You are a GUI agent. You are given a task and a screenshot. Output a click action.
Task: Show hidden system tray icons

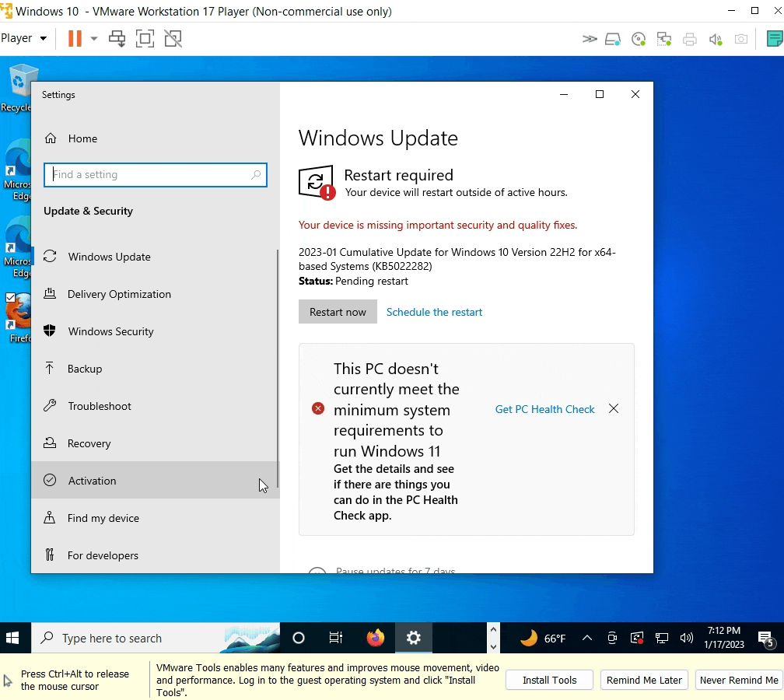[x=587, y=638]
